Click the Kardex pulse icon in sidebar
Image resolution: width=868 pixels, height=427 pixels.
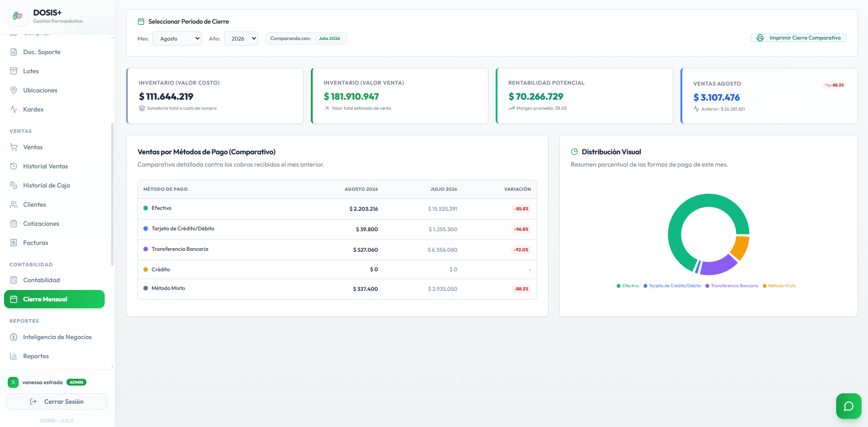pos(14,109)
